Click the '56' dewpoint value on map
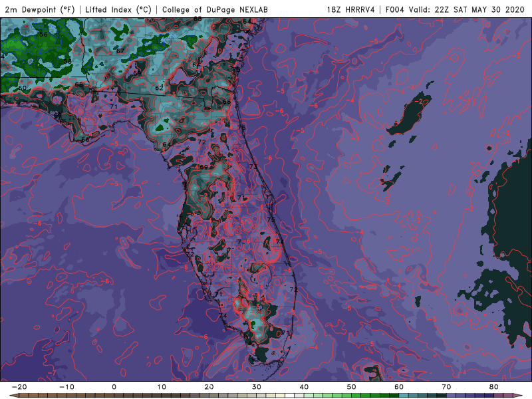 click(43, 35)
